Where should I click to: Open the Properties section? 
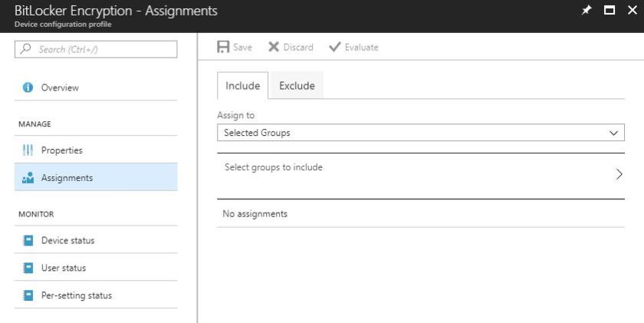(x=96, y=150)
